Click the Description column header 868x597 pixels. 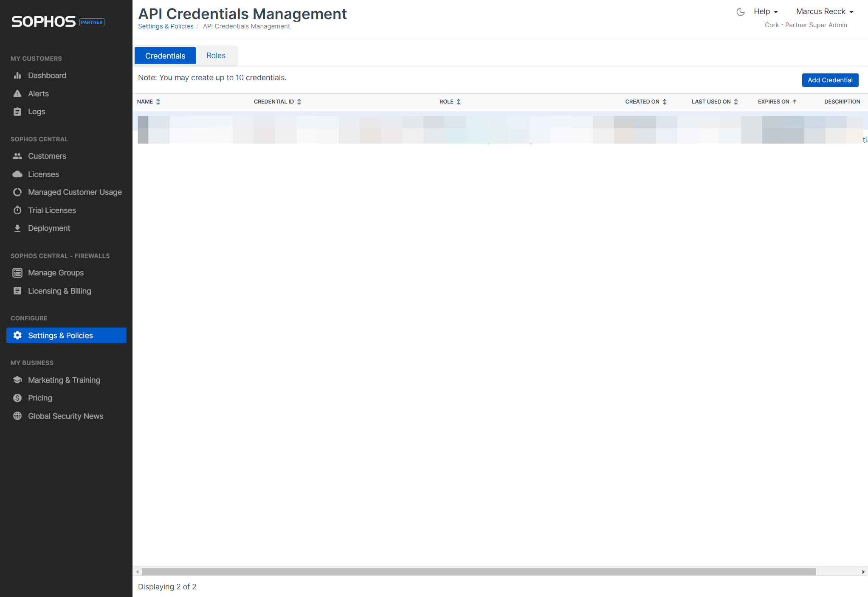point(842,102)
